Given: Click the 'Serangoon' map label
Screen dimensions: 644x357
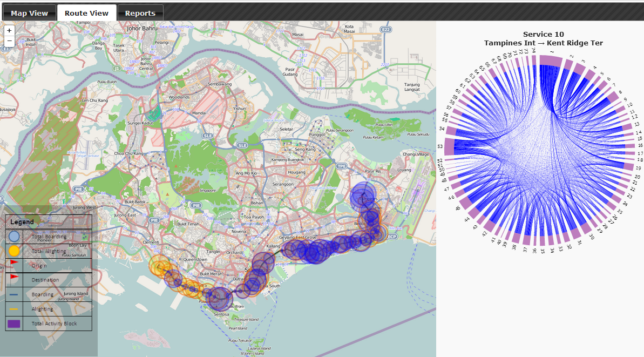Looking at the screenshot, I should (x=283, y=184).
